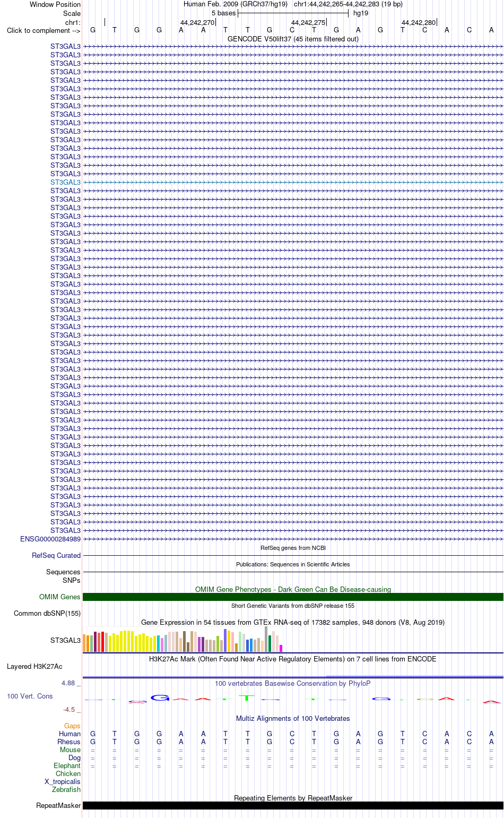Click the black RepeatMasker bar
Viewport: 504px width, 818px height.
(x=293, y=805)
